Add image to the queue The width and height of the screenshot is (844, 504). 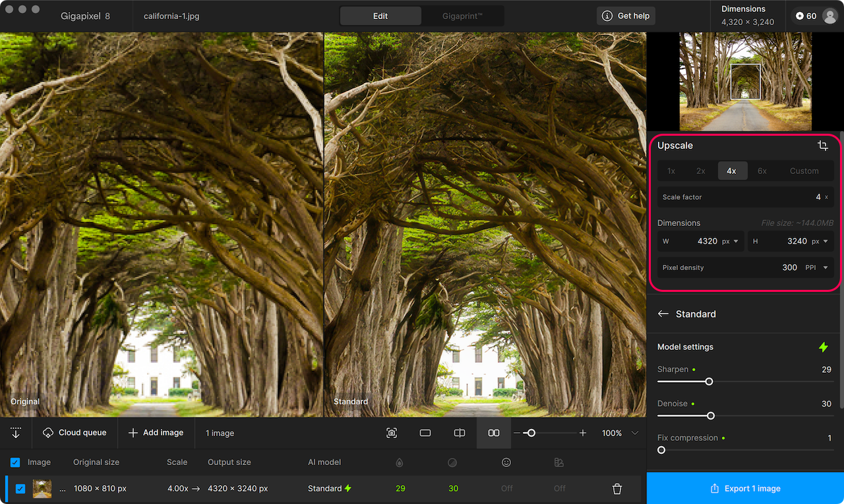coord(156,433)
